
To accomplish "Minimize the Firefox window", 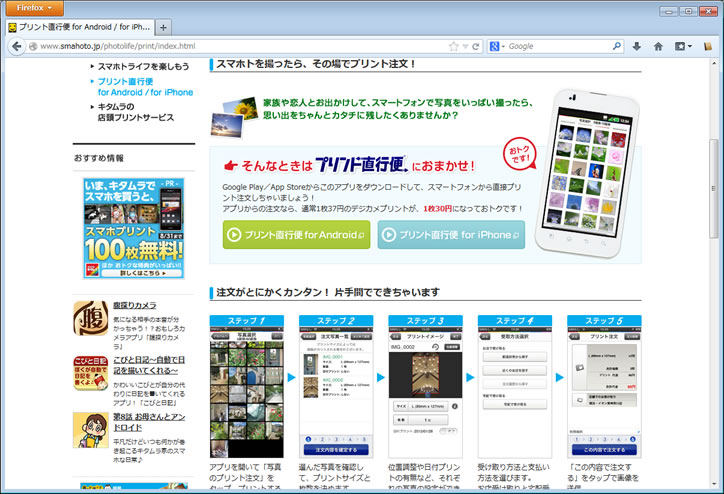I will (669, 11).
